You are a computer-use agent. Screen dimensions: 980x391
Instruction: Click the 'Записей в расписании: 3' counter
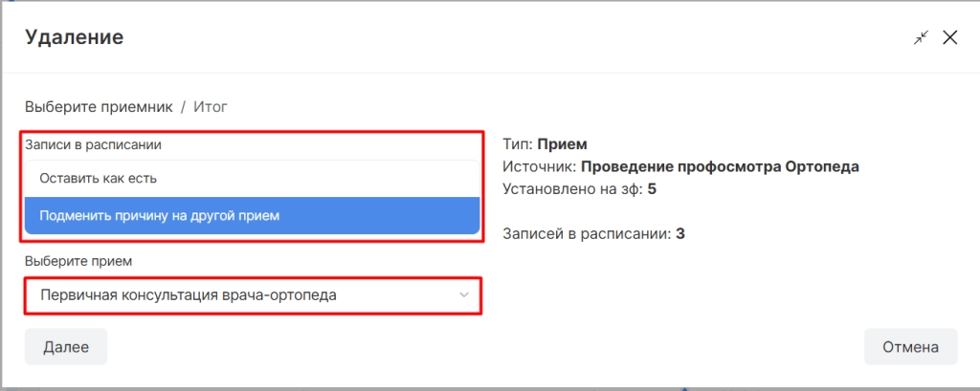tap(593, 235)
